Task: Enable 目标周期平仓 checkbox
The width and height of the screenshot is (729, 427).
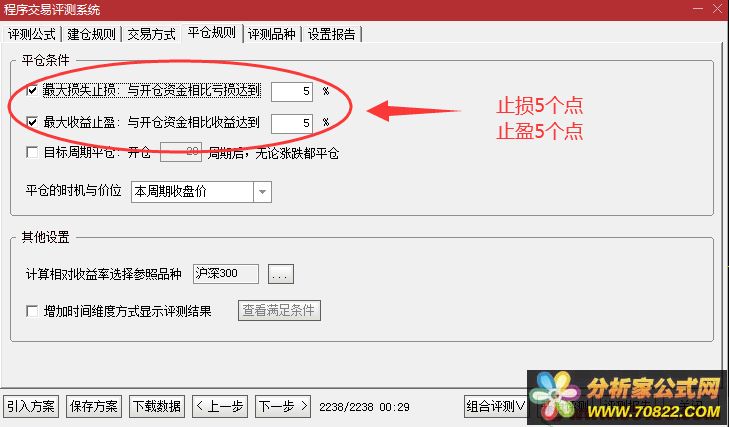Action: pyautogui.click(x=32, y=152)
